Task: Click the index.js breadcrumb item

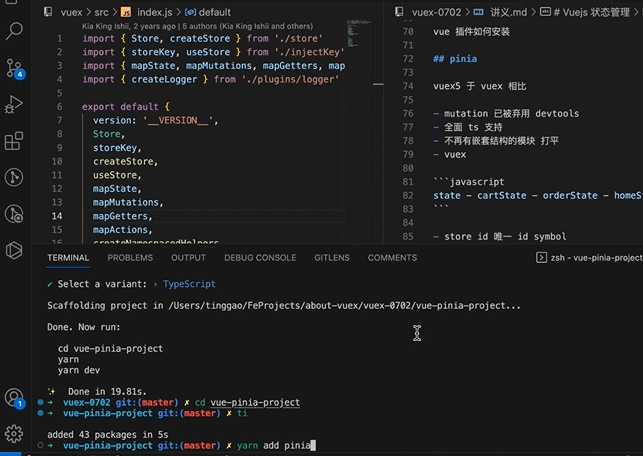Action: (x=155, y=12)
